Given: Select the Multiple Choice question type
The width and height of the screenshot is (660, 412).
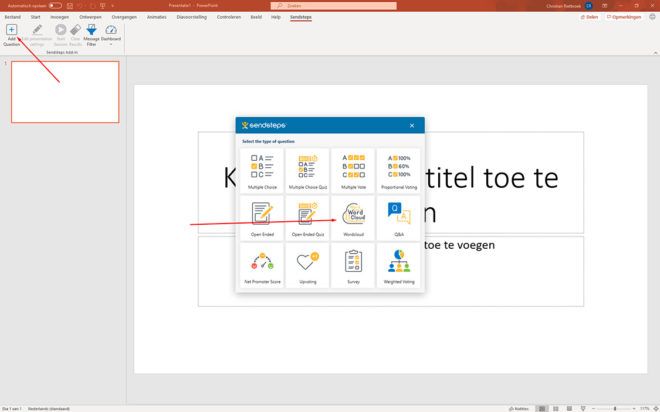Looking at the screenshot, I should [262, 171].
